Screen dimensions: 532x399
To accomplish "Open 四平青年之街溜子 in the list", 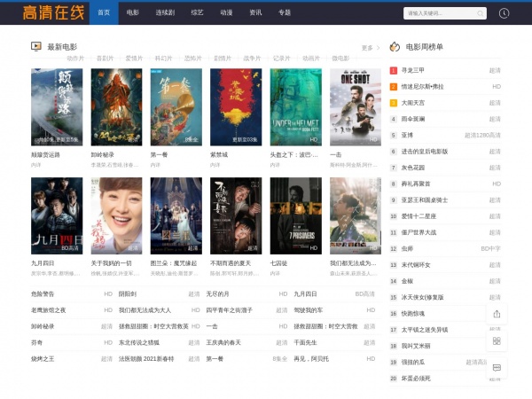I will 229,310.
